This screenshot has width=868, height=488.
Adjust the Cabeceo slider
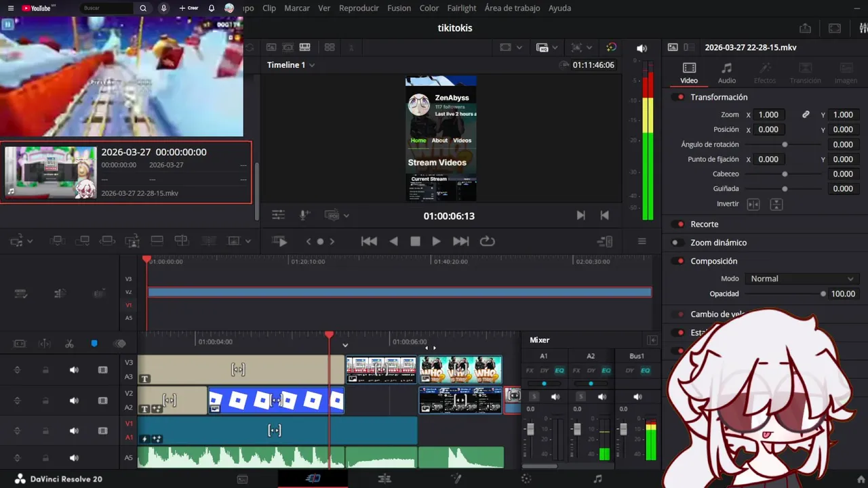coord(785,174)
